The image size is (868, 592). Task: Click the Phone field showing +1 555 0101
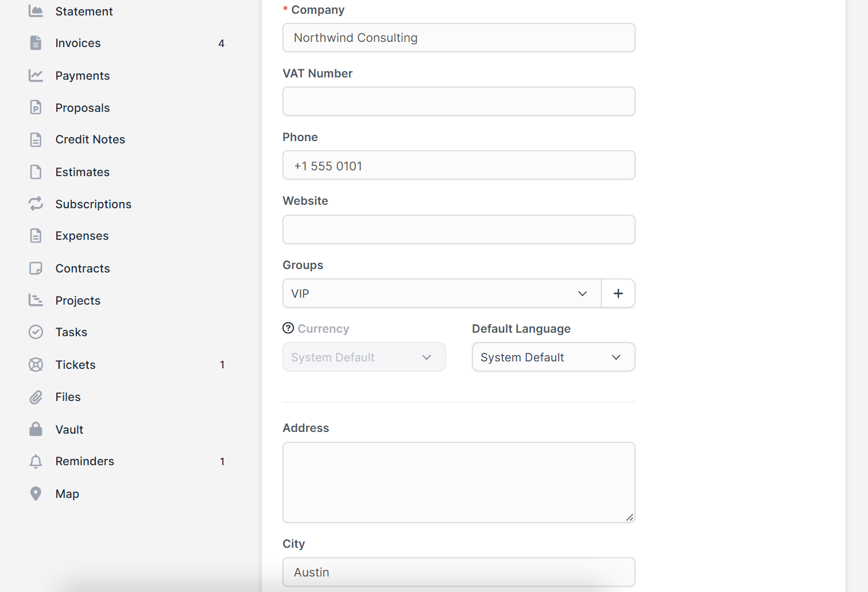(459, 165)
